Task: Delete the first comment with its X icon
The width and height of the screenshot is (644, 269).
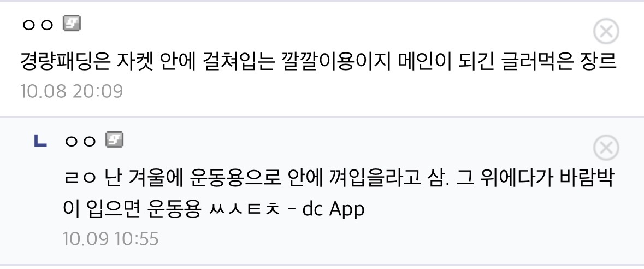Action: [606, 31]
